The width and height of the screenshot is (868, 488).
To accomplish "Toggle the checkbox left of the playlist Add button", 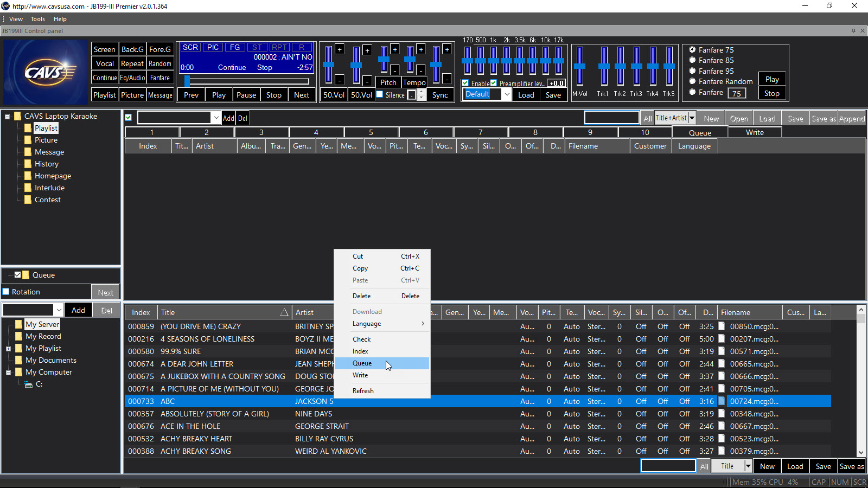I will (x=129, y=118).
